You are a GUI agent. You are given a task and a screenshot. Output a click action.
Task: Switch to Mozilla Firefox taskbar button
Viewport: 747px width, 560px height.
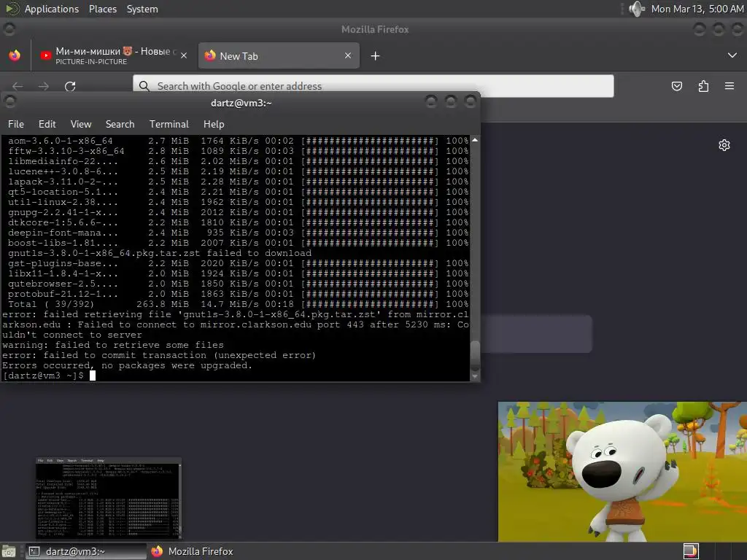[x=192, y=551]
